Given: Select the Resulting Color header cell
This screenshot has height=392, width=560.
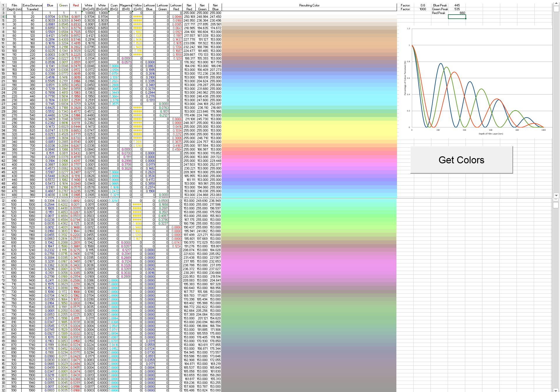Looking at the screenshot, I should tap(309, 5).
